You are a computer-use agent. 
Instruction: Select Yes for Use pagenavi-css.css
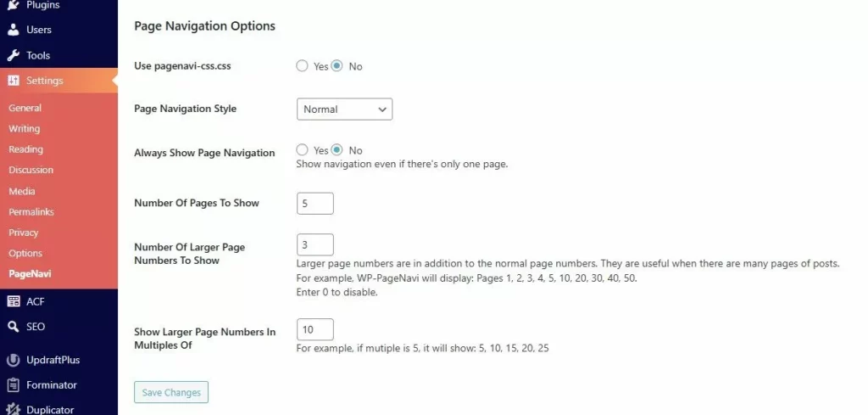[303, 66]
